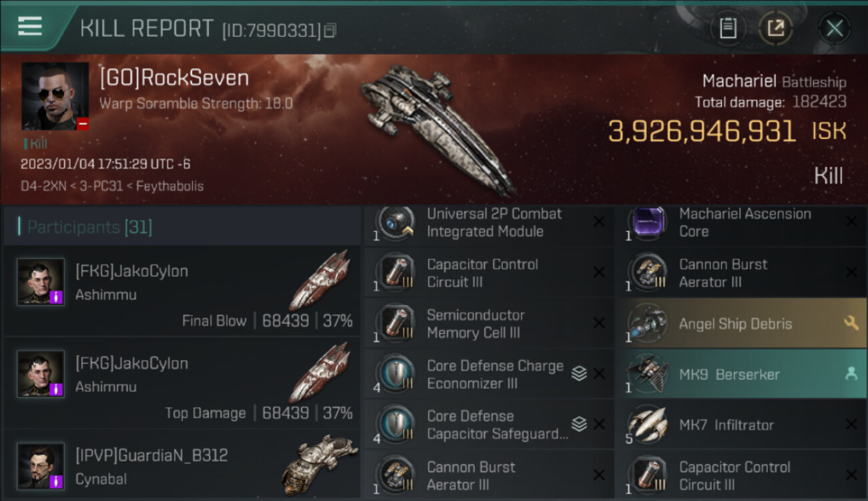Image resolution: width=868 pixels, height=501 pixels.
Task: Click RockSeven's pilot portrait
Action: pos(55,96)
